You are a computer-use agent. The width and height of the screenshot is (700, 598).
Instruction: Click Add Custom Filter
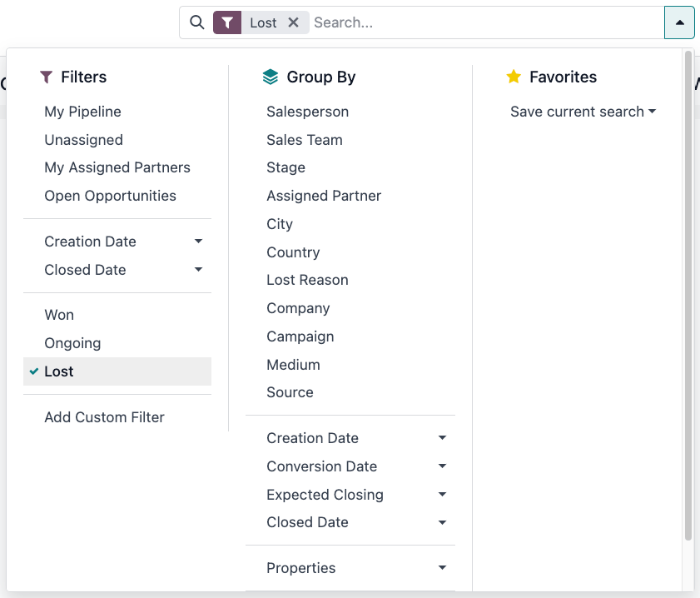[x=104, y=417]
